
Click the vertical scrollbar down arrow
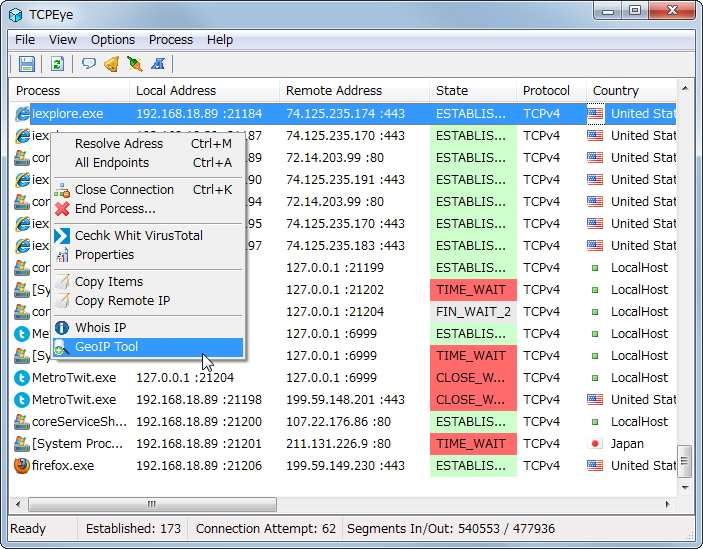tap(685, 488)
